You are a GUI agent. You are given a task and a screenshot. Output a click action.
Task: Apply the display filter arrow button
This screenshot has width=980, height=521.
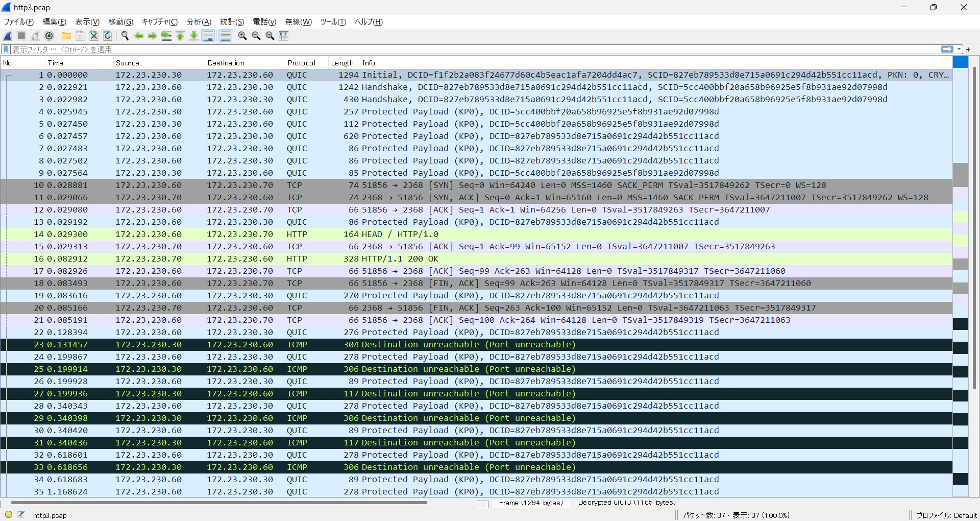pyautogui.click(x=947, y=50)
